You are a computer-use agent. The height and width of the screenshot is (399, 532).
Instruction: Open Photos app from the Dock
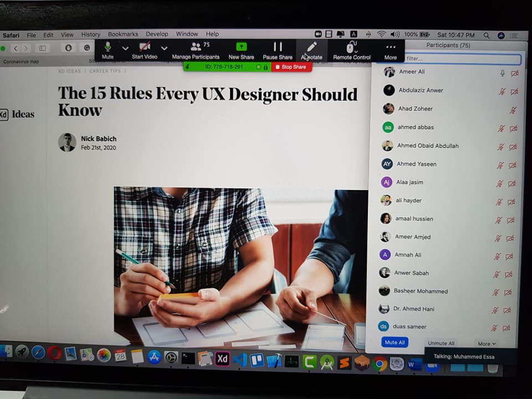coord(104,355)
